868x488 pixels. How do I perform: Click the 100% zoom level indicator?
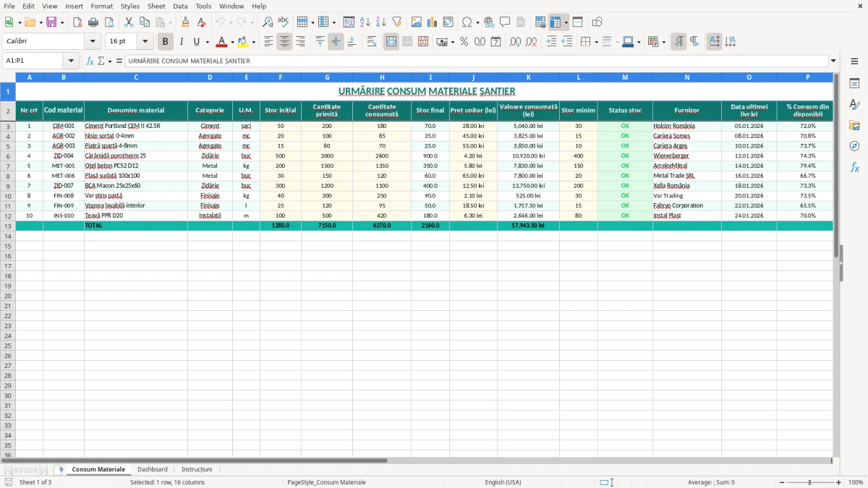(856, 482)
